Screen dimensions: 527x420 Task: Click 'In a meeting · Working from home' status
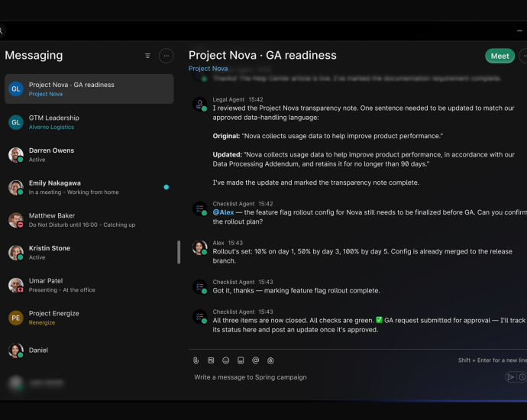(x=73, y=192)
